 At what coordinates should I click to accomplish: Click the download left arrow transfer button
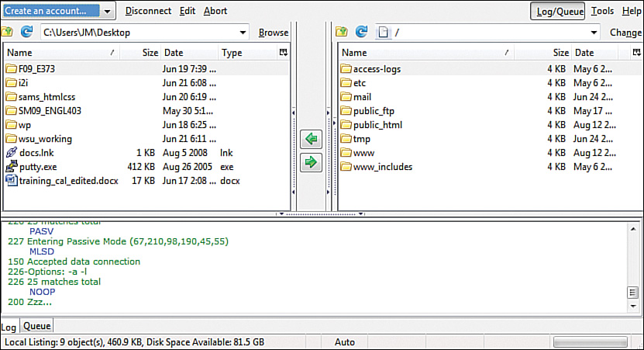(x=311, y=139)
